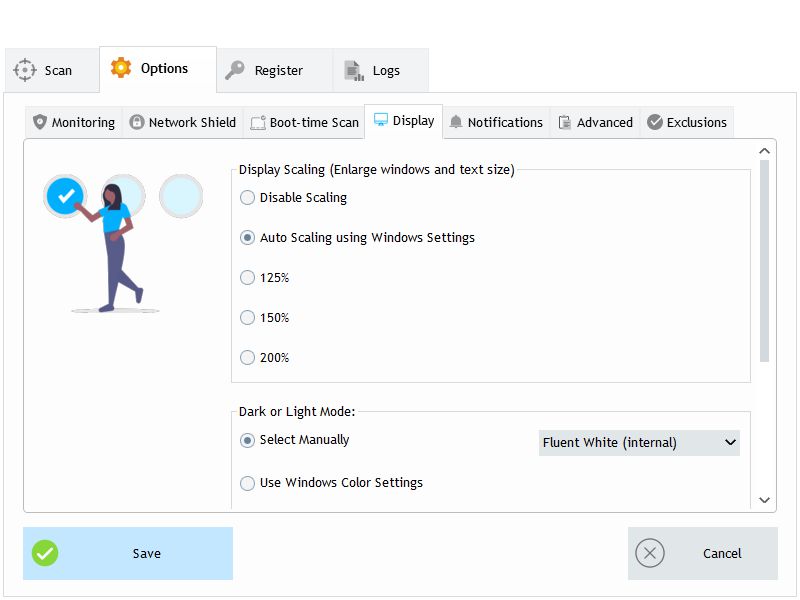Select the Disable Scaling radio option

point(248,198)
